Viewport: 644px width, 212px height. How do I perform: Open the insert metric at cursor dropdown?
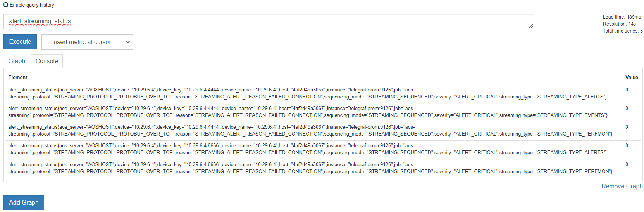(87, 42)
